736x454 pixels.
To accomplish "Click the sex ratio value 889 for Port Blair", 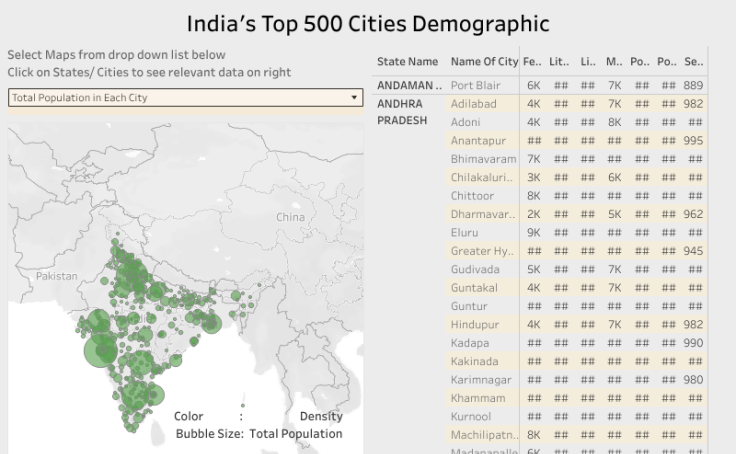I will point(693,86).
